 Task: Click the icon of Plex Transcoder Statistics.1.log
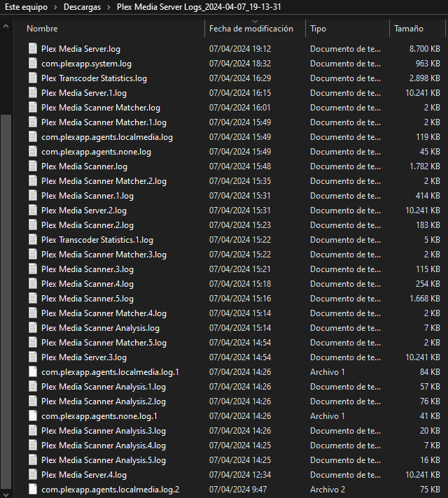click(33, 239)
